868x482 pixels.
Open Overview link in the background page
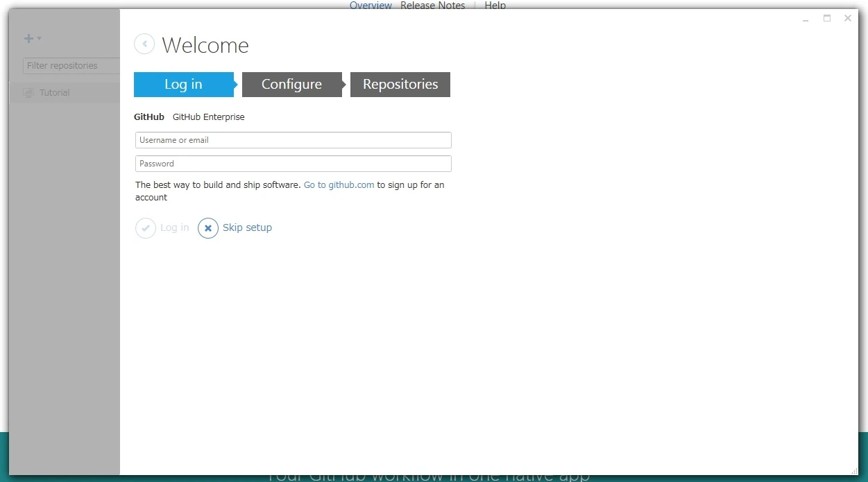[x=371, y=5]
